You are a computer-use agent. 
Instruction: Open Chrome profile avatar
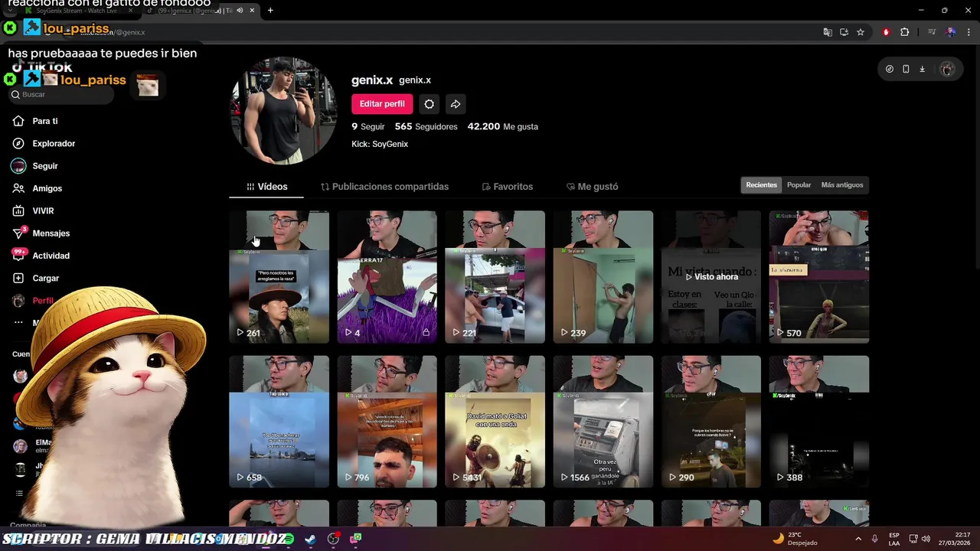point(950,32)
